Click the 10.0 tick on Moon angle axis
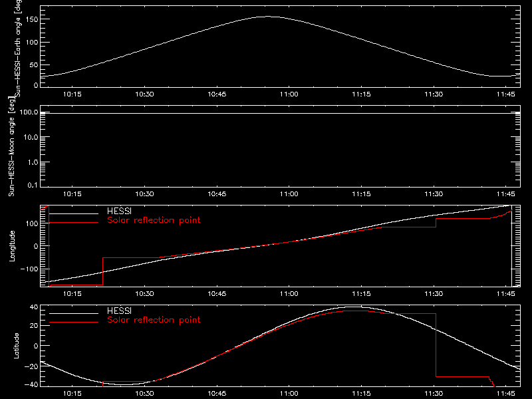532x399 pixels. click(x=31, y=137)
